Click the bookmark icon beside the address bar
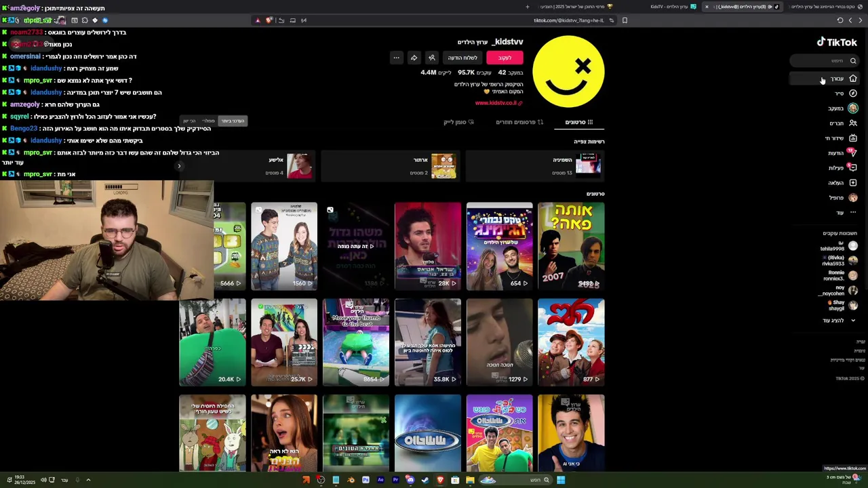Screen dimensions: 868x488 625,20
